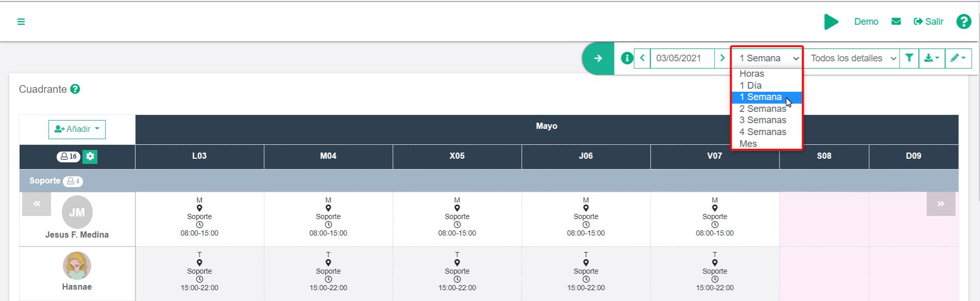
Task: Open the filter funnel icon
Action: [x=909, y=58]
